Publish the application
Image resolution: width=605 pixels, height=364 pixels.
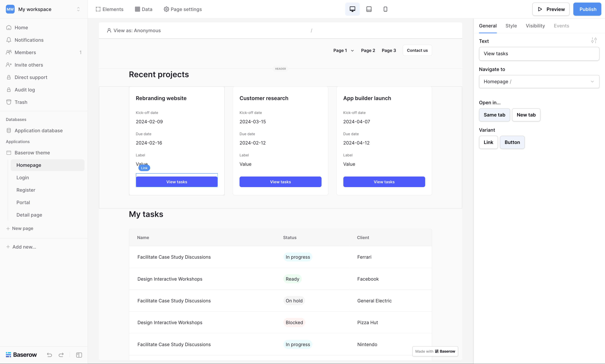coord(587,9)
